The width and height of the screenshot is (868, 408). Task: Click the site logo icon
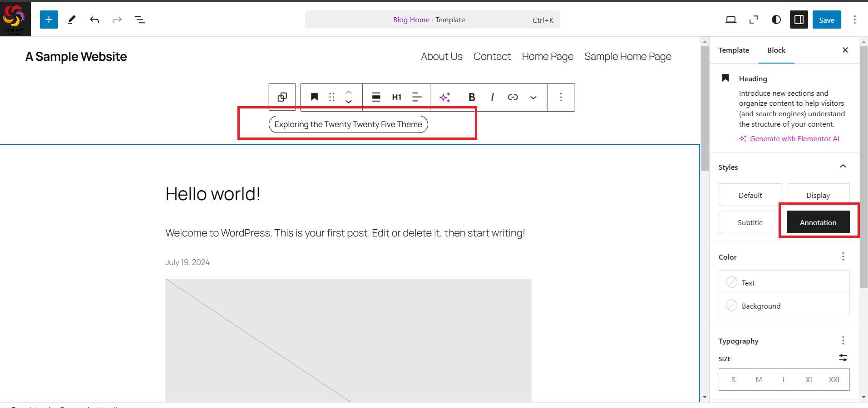(x=15, y=18)
